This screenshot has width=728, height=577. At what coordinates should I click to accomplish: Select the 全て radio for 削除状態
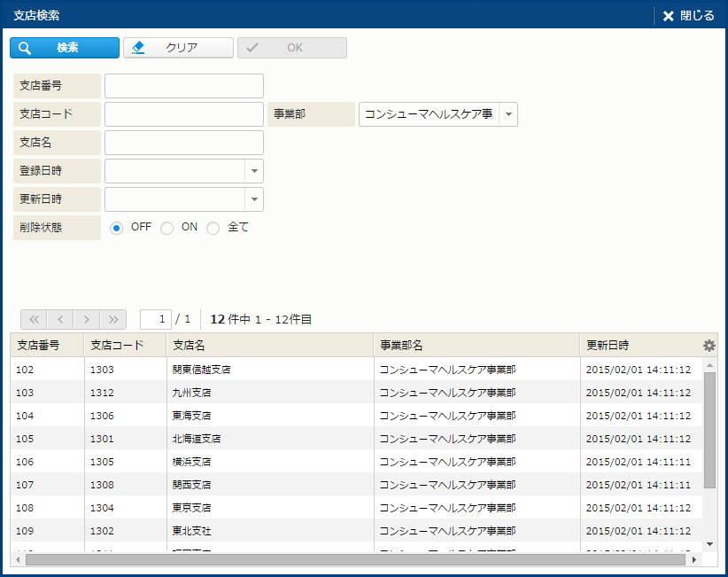[213, 228]
